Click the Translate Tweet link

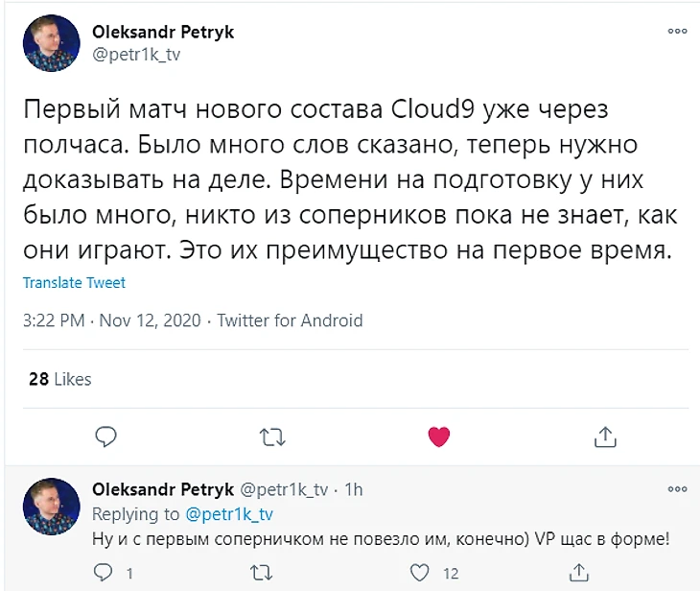click(x=74, y=283)
